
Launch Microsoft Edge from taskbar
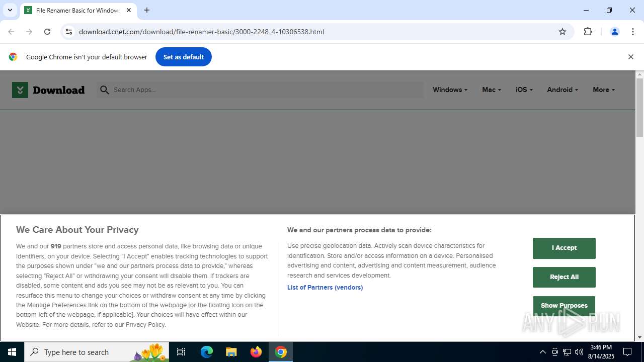click(207, 352)
